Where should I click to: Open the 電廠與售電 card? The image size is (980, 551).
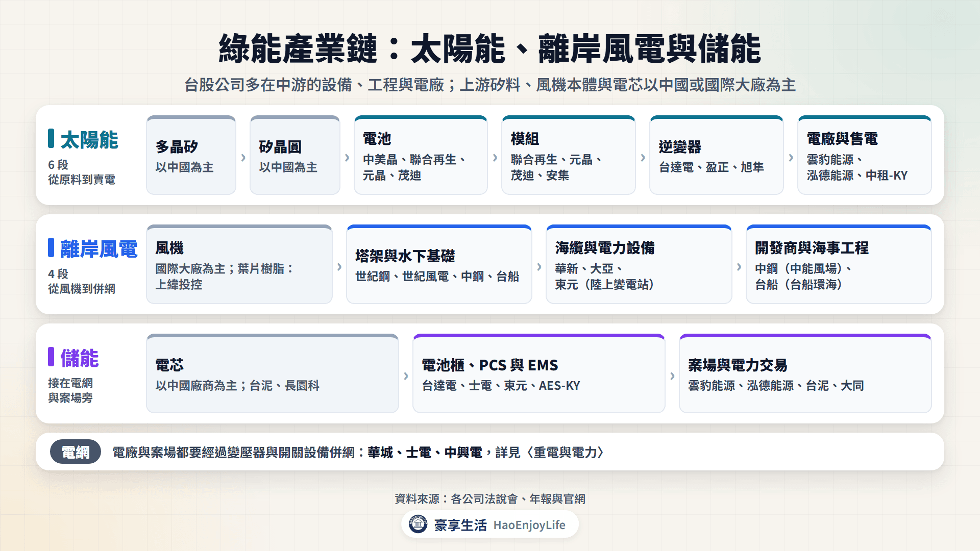point(864,155)
